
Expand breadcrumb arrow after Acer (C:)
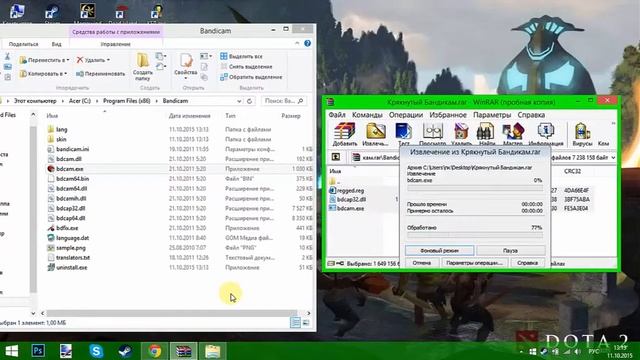(97, 101)
